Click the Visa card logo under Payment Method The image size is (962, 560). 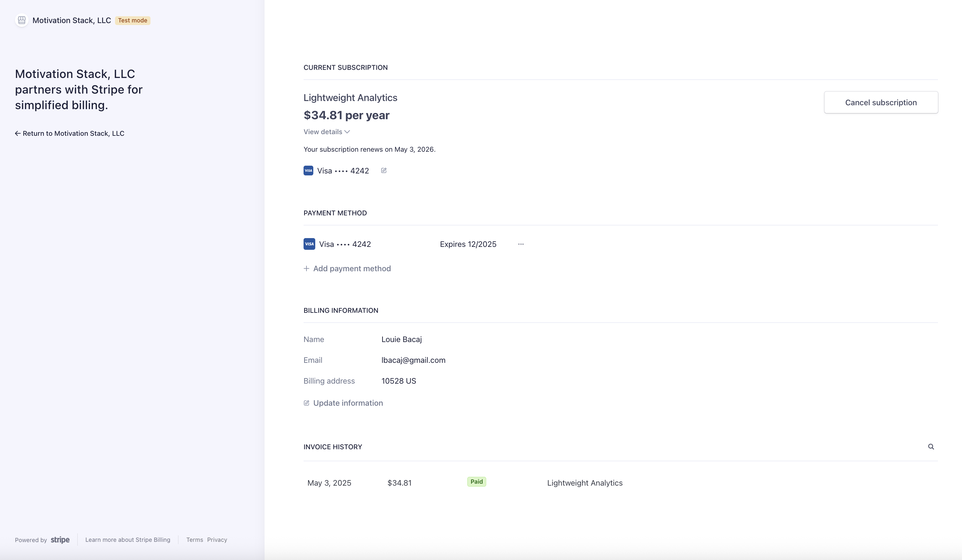click(x=309, y=244)
